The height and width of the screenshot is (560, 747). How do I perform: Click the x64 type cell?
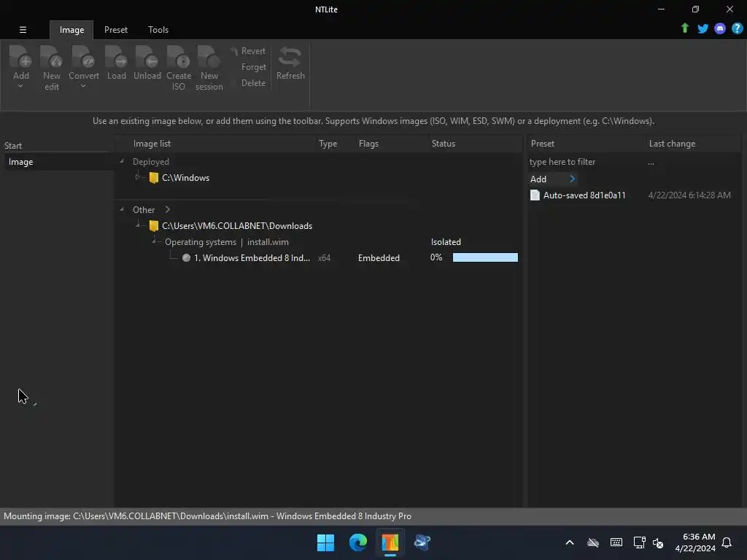tap(324, 257)
